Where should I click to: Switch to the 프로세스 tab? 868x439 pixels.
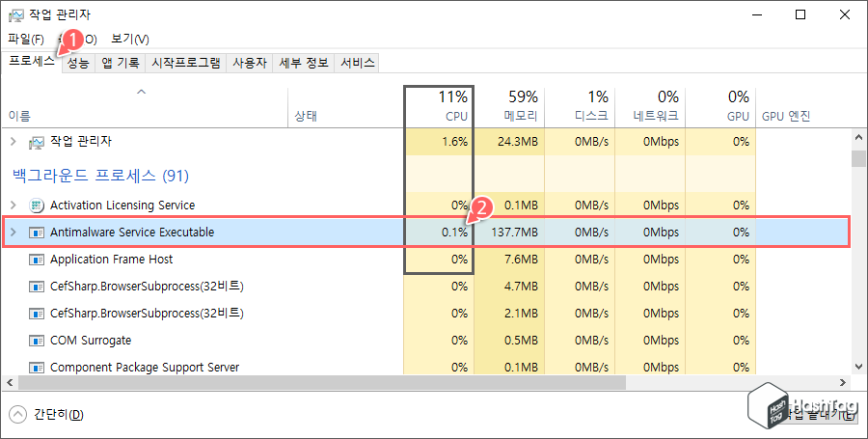click(x=32, y=62)
